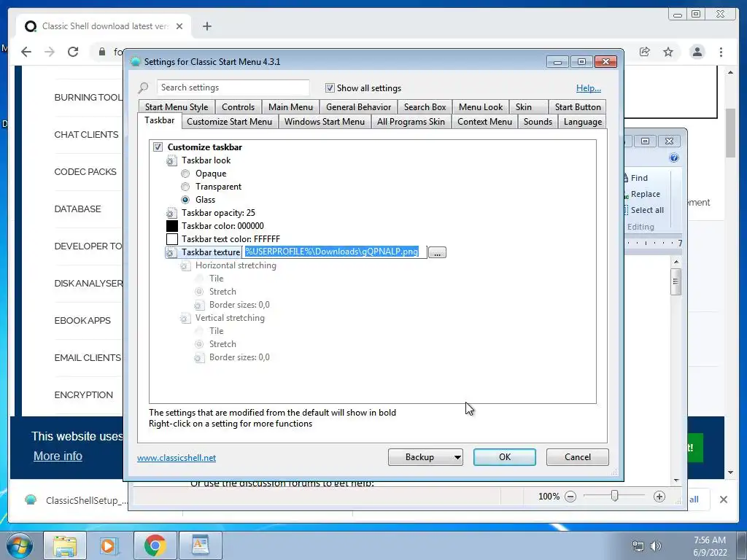
Task: Click WordPad help question mark icon
Action: pos(673,158)
